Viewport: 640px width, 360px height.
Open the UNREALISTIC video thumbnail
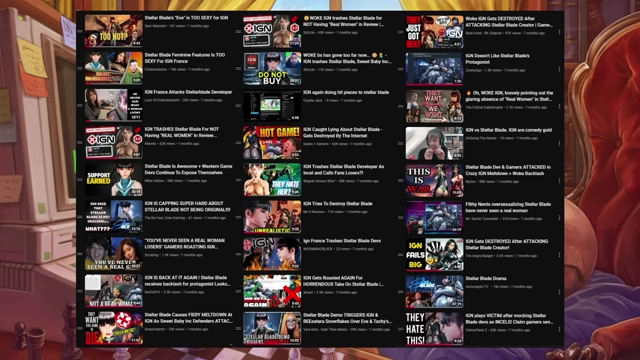click(272, 217)
